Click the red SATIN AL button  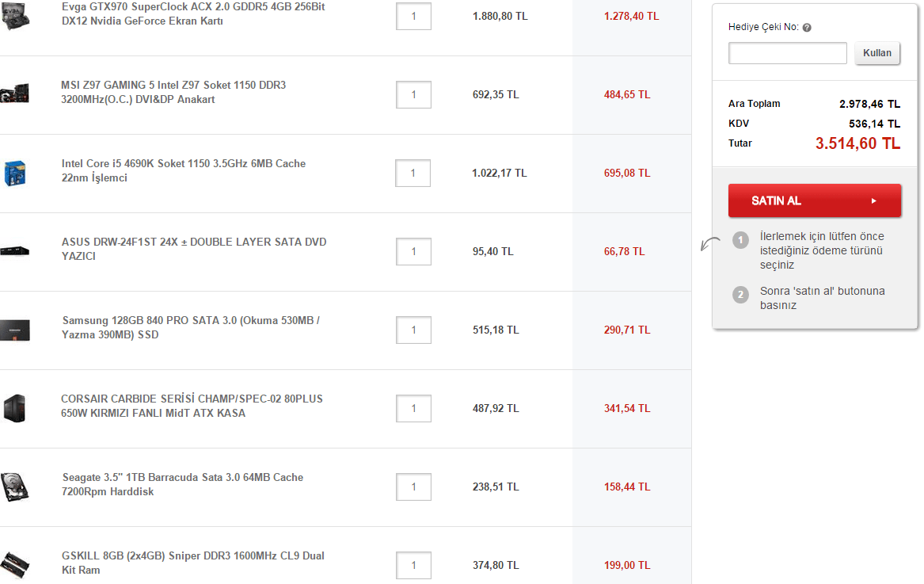(x=814, y=201)
